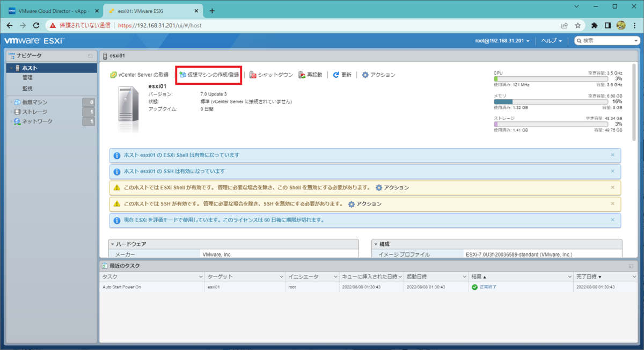Reload the page in browser
The width and height of the screenshot is (644, 350).
[36, 25]
